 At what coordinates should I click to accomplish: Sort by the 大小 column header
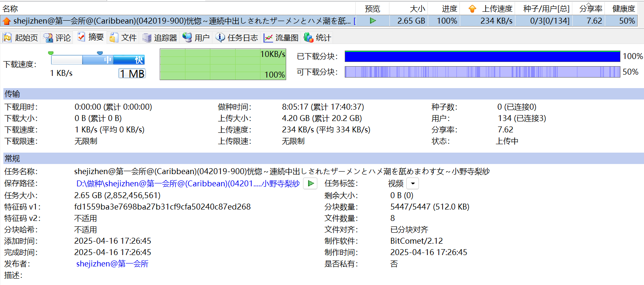tap(408, 8)
